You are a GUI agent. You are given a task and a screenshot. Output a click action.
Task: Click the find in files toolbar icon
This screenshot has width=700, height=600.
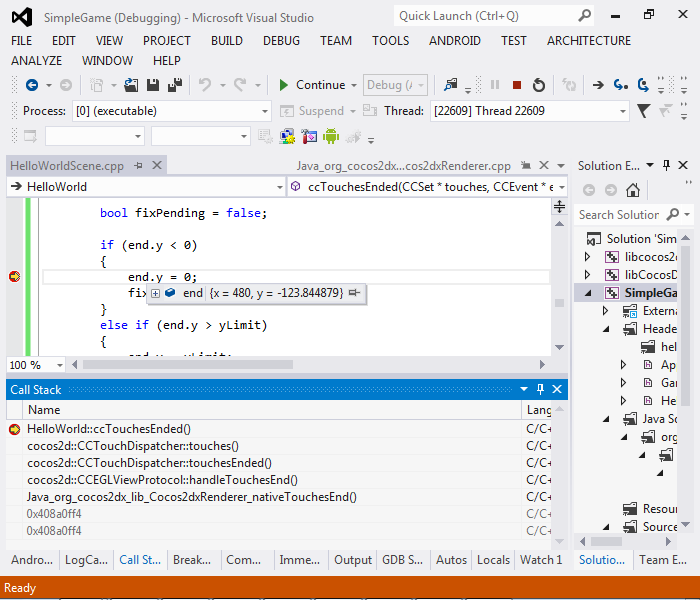click(450, 85)
